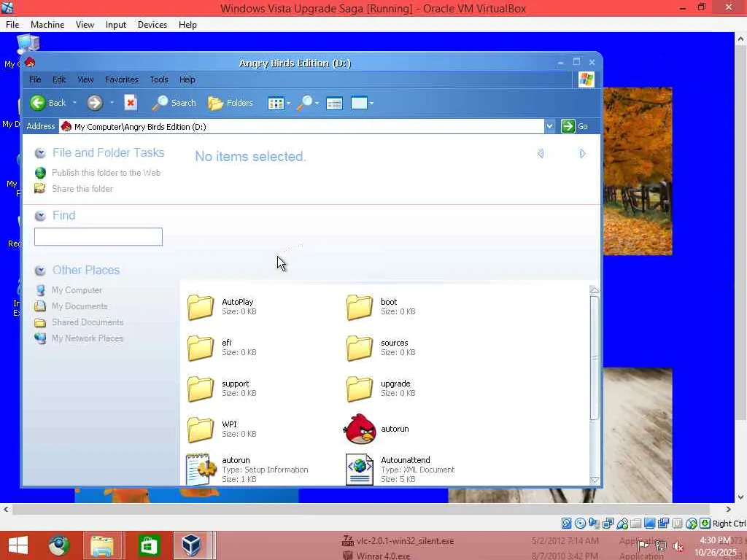Click the Windows flag logo in Explorer

[x=587, y=79]
